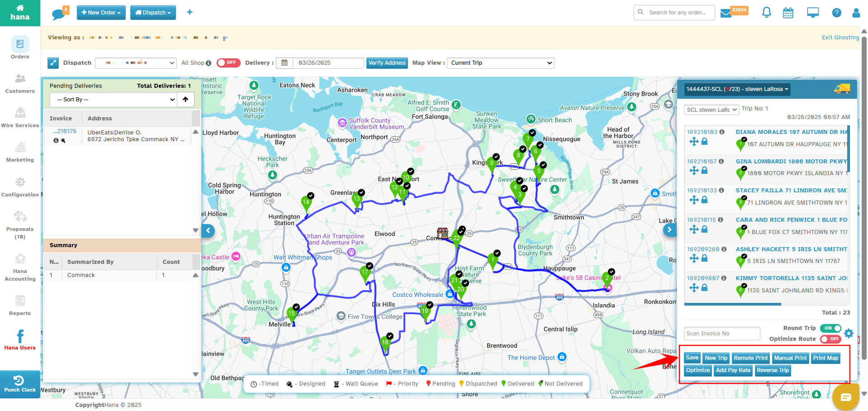This screenshot has width=868, height=411.
Task: Click the New Trip button
Action: click(x=716, y=358)
